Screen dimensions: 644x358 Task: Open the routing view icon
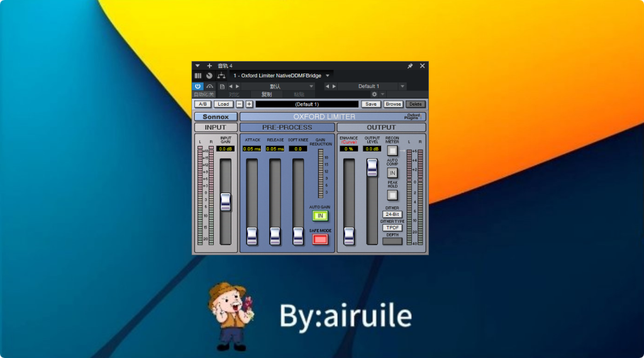click(221, 76)
